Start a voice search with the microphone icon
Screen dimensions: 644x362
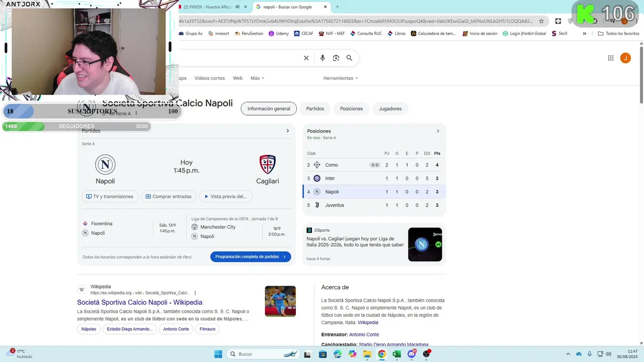click(323, 58)
